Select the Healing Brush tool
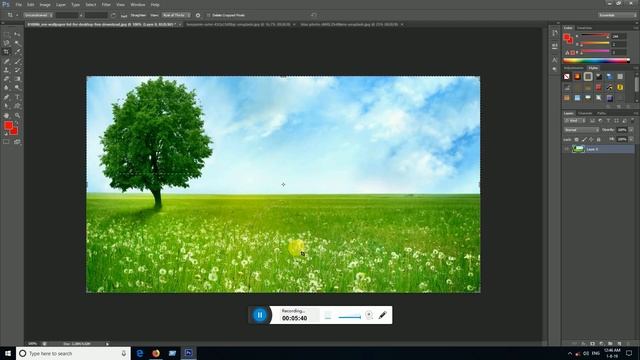The height and width of the screenshot is (360, 640). click(x=6, y=61)
